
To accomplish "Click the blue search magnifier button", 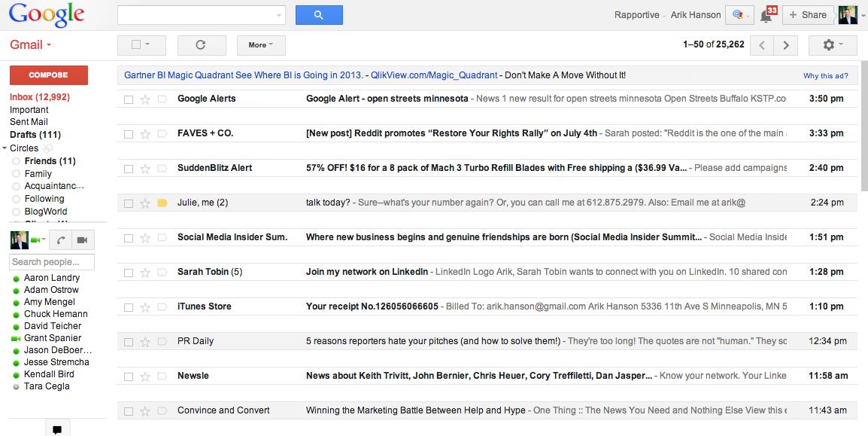I will pyautogui.click(x=319, y=15).
